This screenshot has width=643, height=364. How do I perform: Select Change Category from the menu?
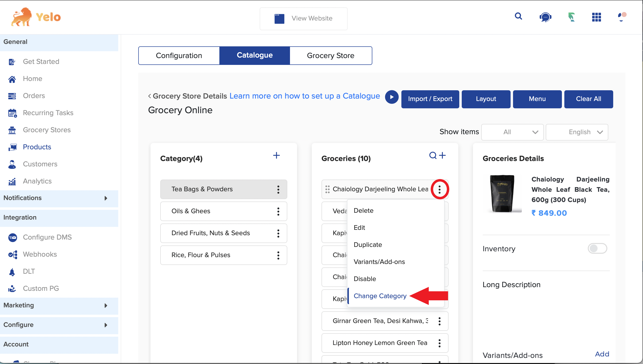(x=380, y=296)
